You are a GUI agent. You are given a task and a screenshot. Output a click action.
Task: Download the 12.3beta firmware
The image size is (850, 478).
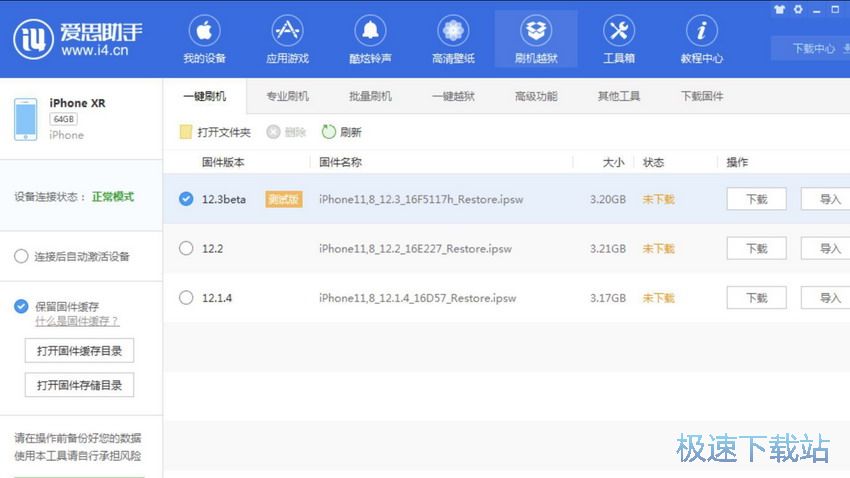[x=756, y=199]
